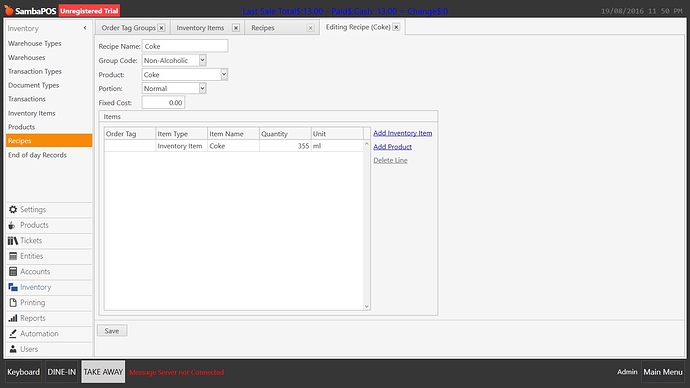Click the Admin user label
690x388 pixels.
(x=627, y=372)
